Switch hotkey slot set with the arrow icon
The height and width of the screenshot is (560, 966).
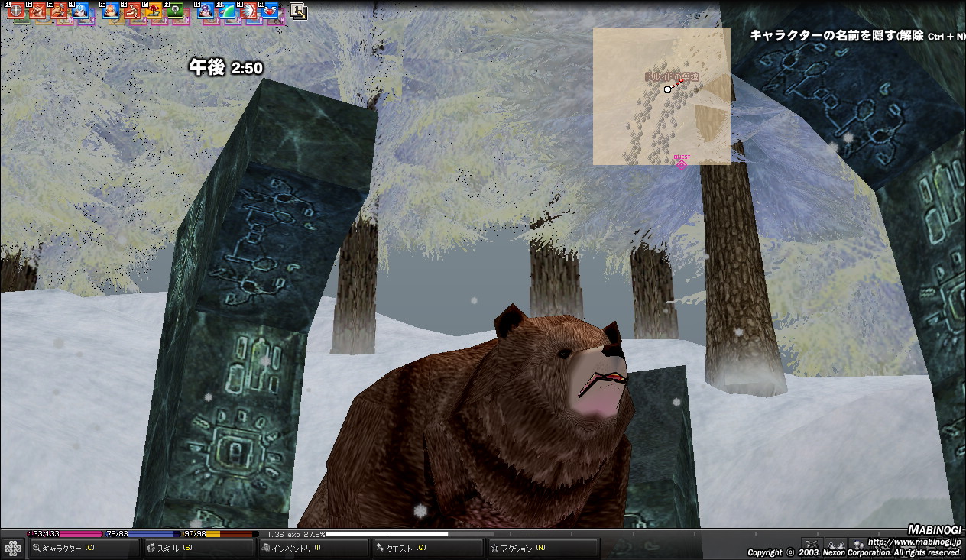(x=299, y=11)
